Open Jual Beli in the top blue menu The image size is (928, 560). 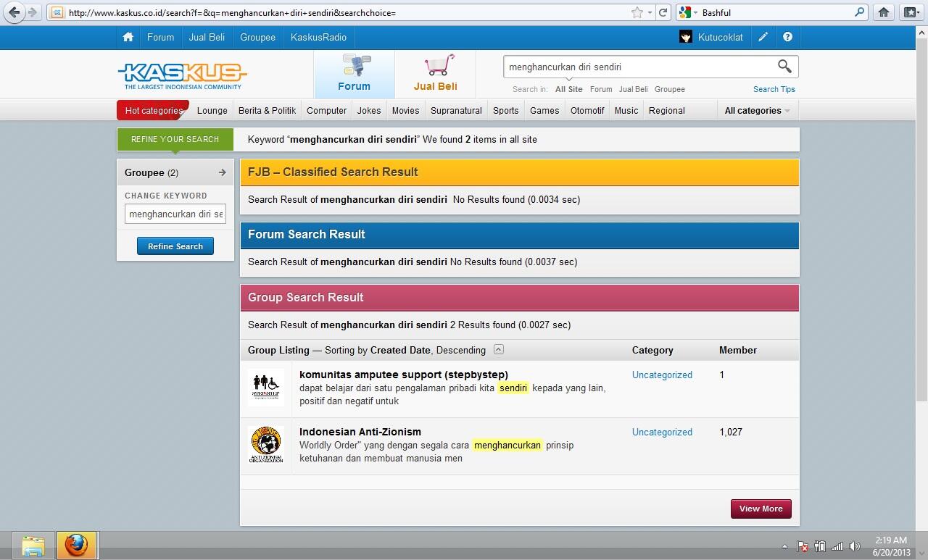coord(207,37)
